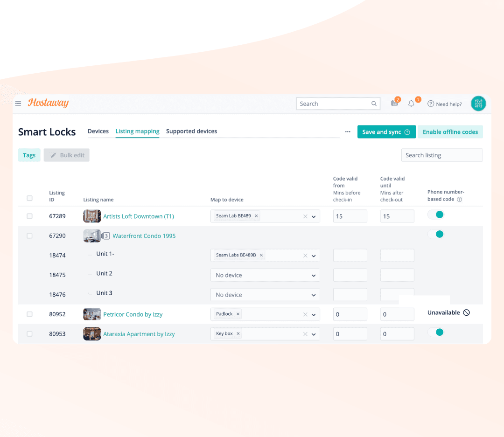Click the Save and sync button
Viewport: 504px width, 437px height.
[x=386, y=132]
